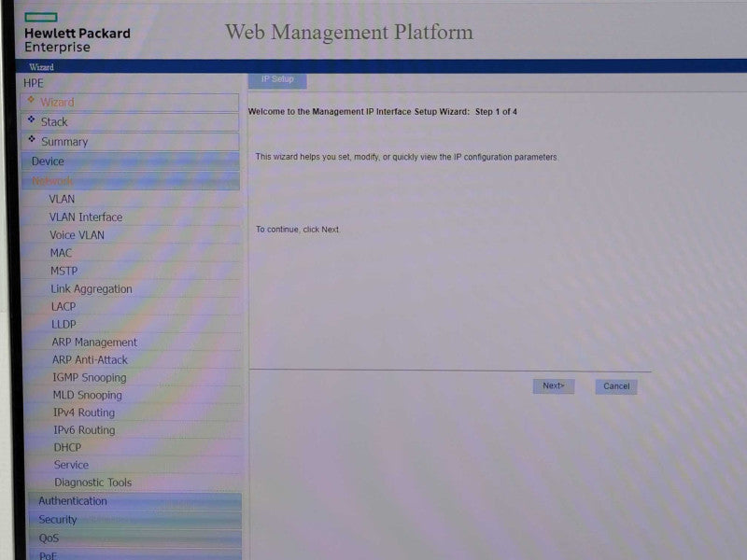Select Service in the Network menu
Screen dimensions: 747x560
(72, 465)
